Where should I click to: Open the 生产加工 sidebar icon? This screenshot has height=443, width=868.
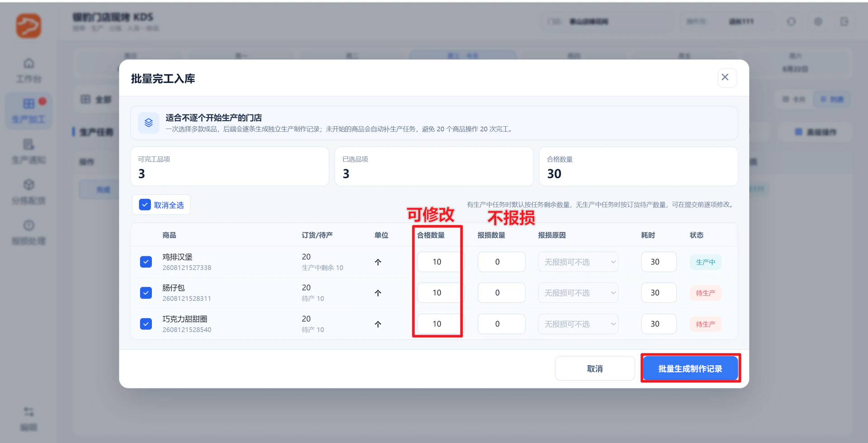[x=29, y=104]
